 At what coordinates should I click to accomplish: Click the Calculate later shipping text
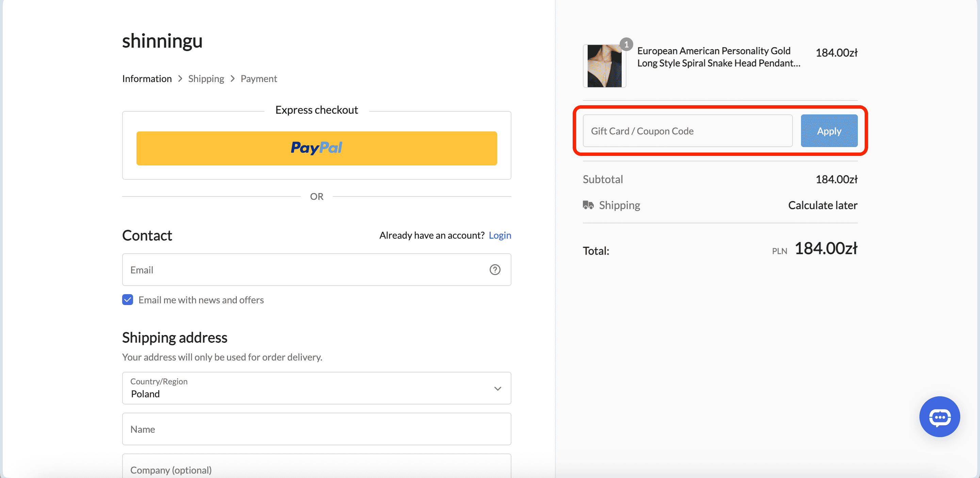(x=822, y=206)
